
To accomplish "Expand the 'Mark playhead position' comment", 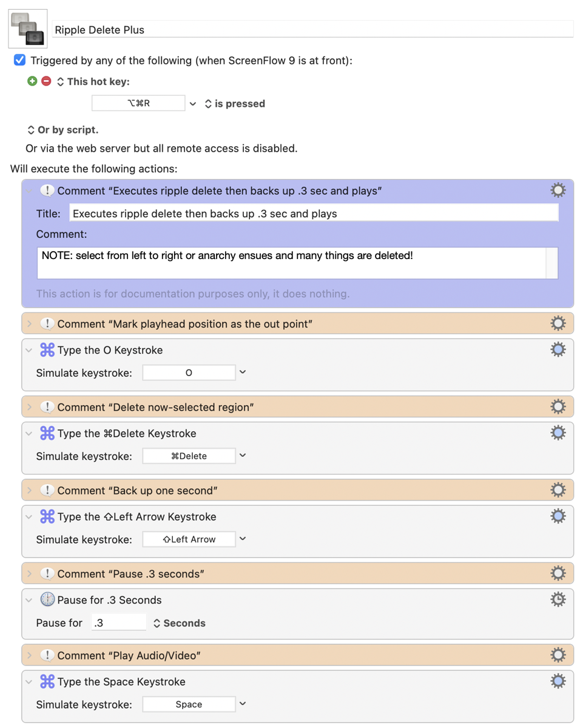I will [x=29, y=323].
